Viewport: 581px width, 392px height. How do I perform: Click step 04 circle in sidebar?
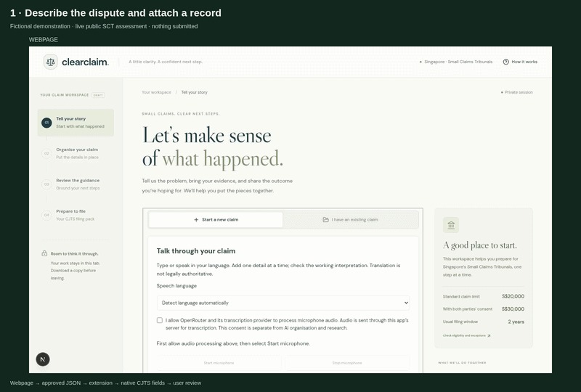(46, 215)
